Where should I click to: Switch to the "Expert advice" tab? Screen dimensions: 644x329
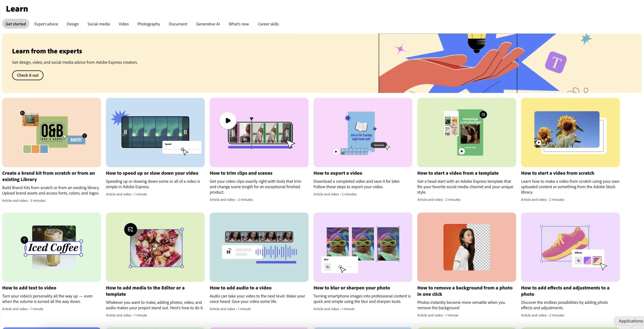pyautogui.click(x=46, y=24)
